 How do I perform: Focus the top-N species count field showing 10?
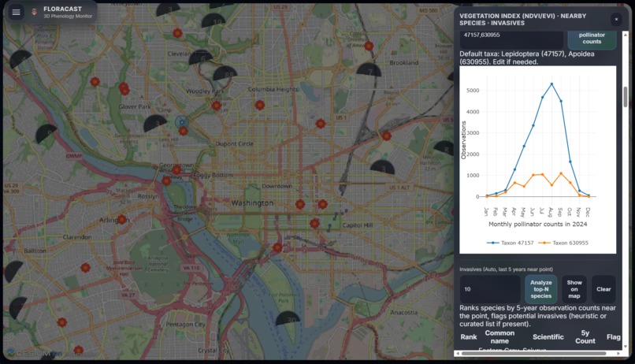click(x=490, y=289)
